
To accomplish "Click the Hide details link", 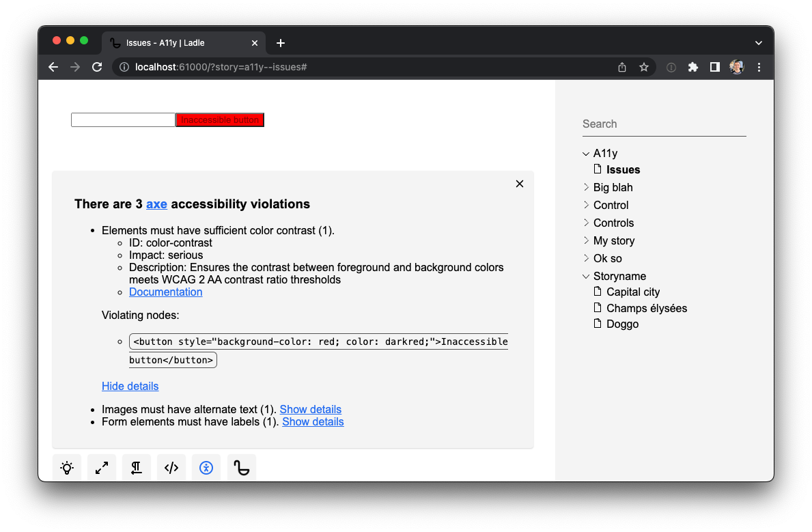I will click(130, 387).
